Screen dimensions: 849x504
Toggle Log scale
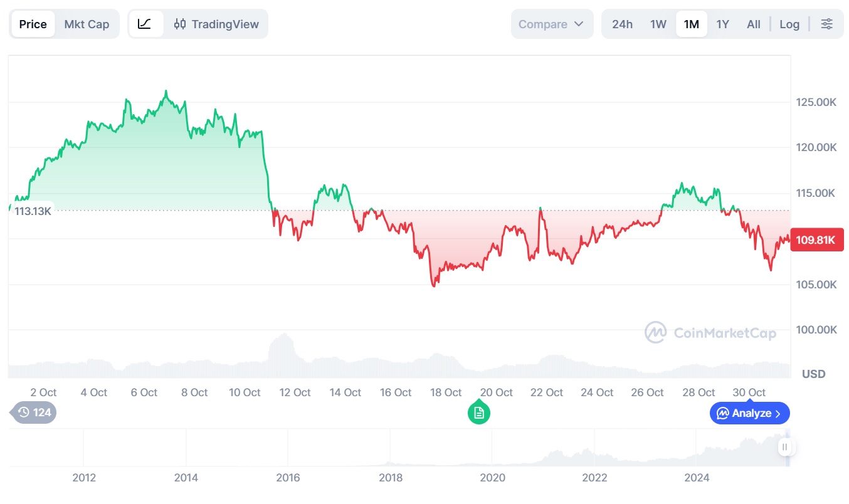point(789,24)
